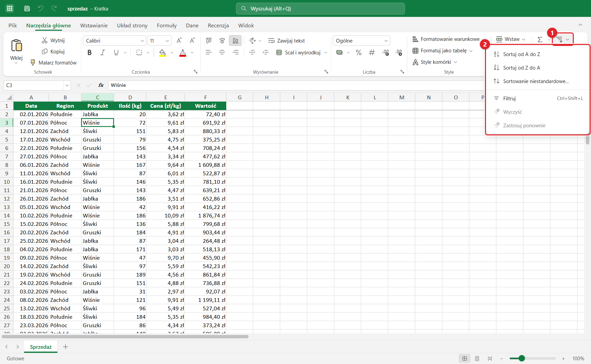Open the borders button
The width and height of the screenshot is (591, 364).
(x=139, y=53)
